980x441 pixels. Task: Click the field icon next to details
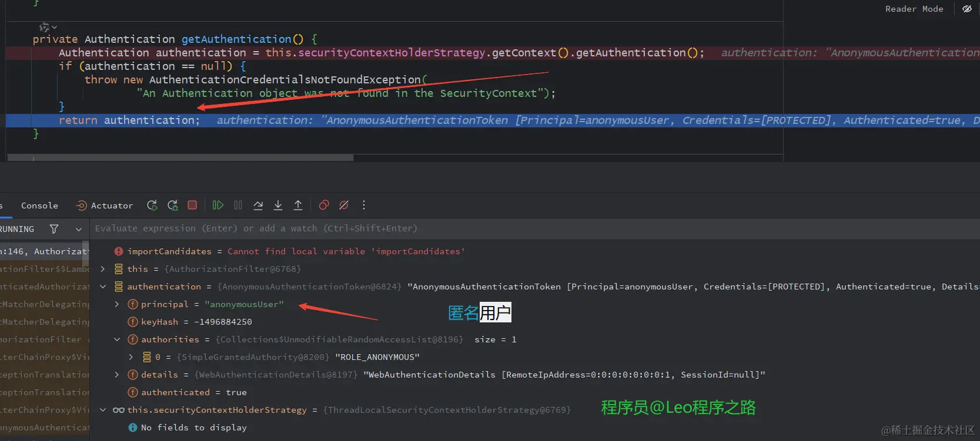pyautogui.click(x=133, y=375)
